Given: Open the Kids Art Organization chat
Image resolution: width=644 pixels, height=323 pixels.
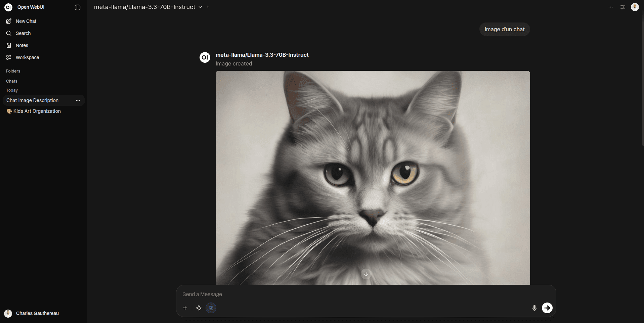Looking at the screenshot, I should pyautogui.click(x=37, y=111).
